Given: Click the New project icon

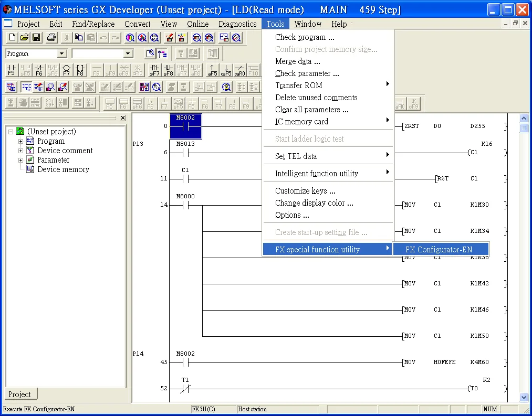Looking at the screenshot, I should (x=12, y=37).
